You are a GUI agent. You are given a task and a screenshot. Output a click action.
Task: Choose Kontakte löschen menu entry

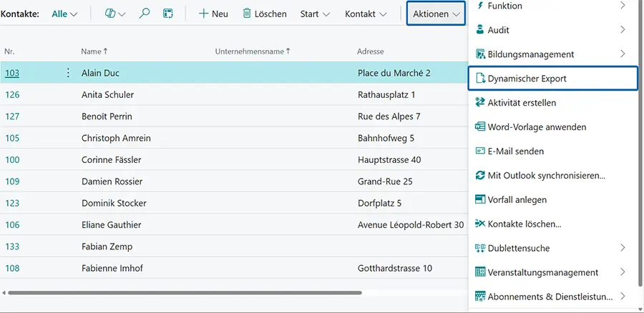tap(553, 224)
